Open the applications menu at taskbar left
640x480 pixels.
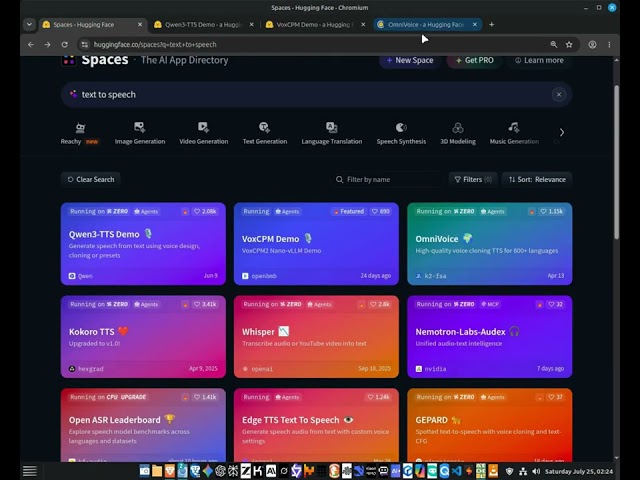point(29,471)
